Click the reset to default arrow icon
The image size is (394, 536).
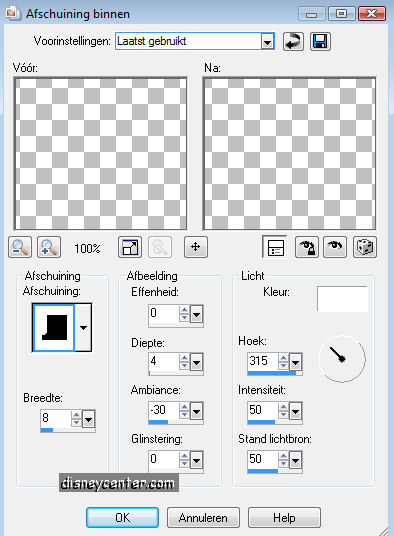[293, 42]
